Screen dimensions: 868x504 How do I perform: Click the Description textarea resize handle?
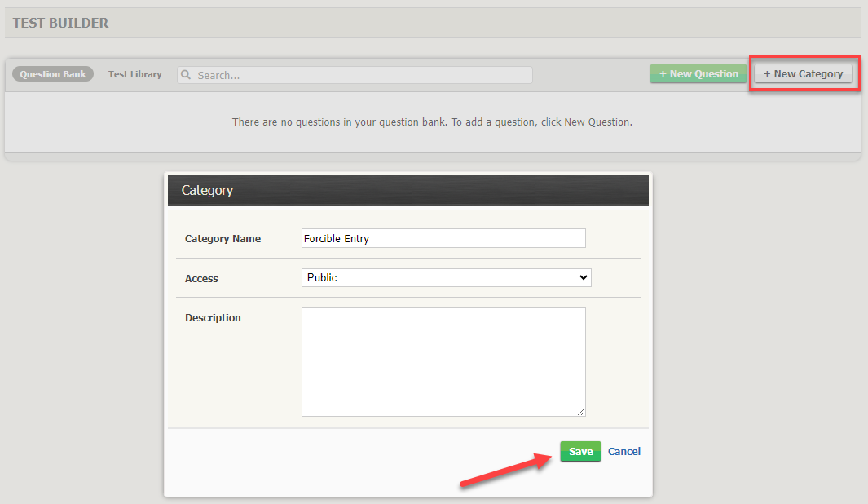click(582, 413)
